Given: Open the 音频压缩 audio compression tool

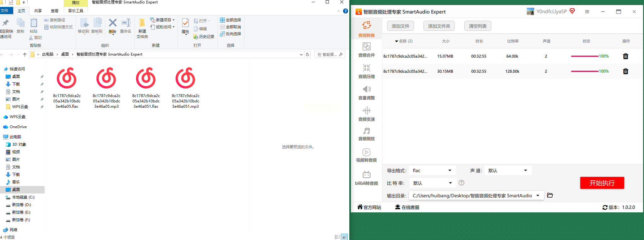Looking at the screenshot, I should click(366, 71).
